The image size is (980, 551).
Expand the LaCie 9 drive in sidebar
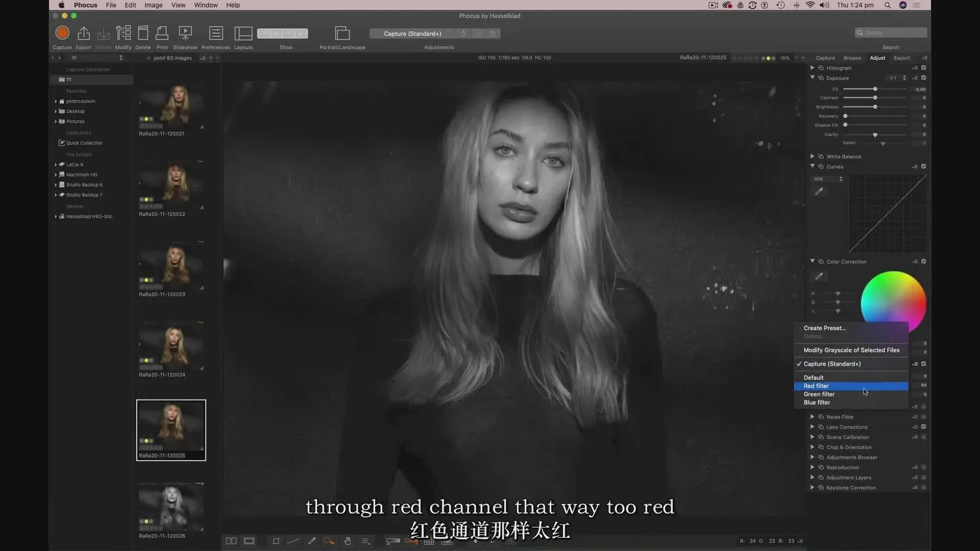[56, 164]
